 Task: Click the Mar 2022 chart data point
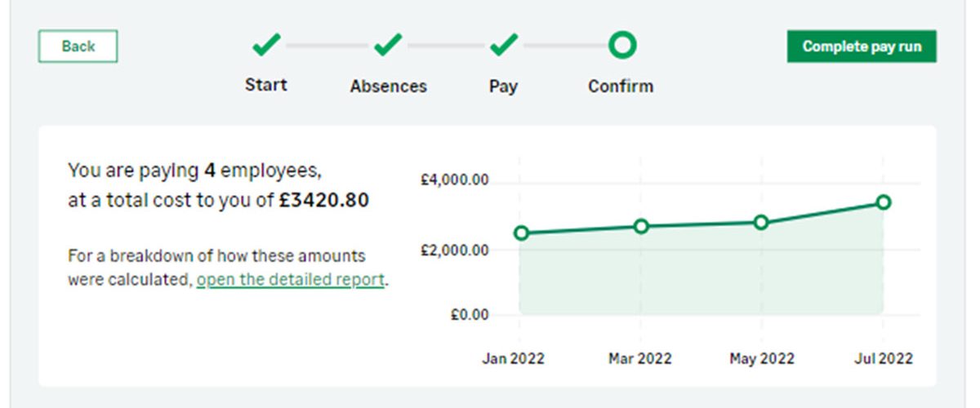(x=641, y=226)
